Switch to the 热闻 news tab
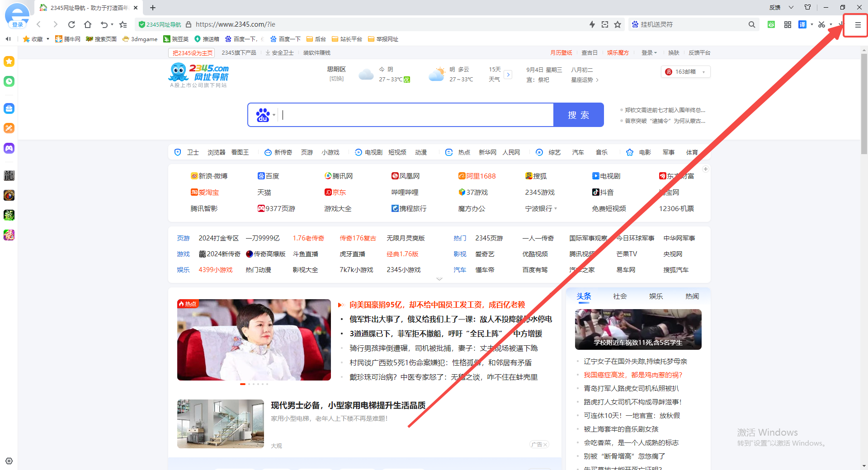Viewport: 868px width, 470px height. coord(692,296)
